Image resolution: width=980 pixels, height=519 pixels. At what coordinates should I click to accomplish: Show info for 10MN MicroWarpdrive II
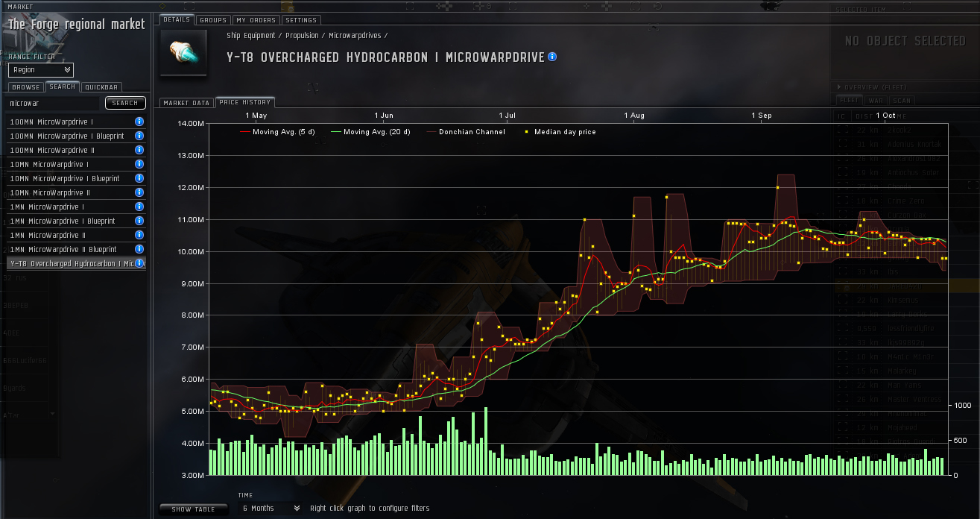(139, 192)
